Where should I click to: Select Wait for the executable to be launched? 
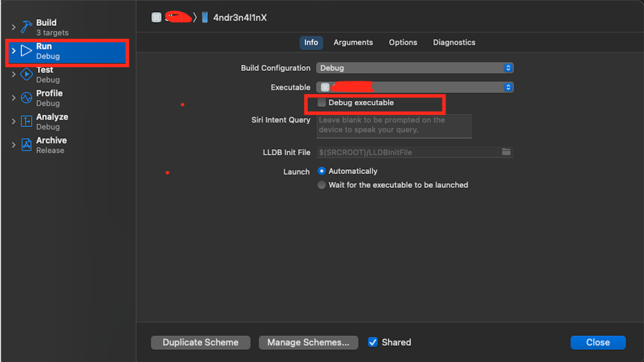[321, 185]
